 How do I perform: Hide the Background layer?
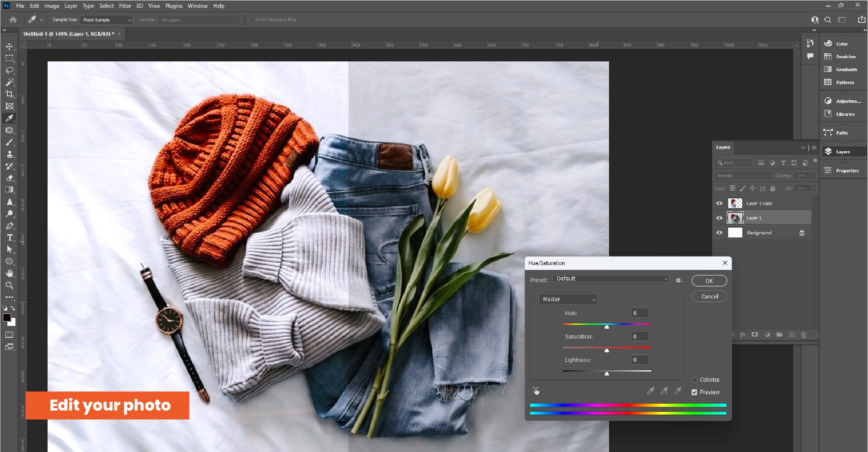tap(719, 233)
